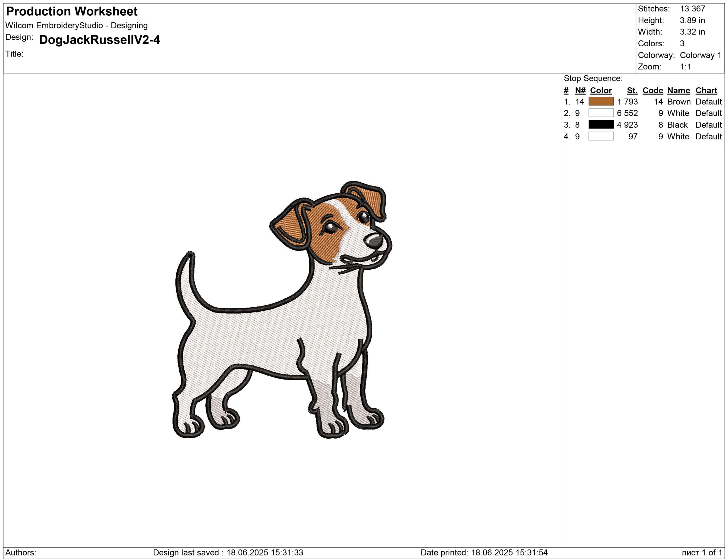This screenshot has height=560, width=728.
Task: Click the Colorway 1 value
Action: (700, 55)
